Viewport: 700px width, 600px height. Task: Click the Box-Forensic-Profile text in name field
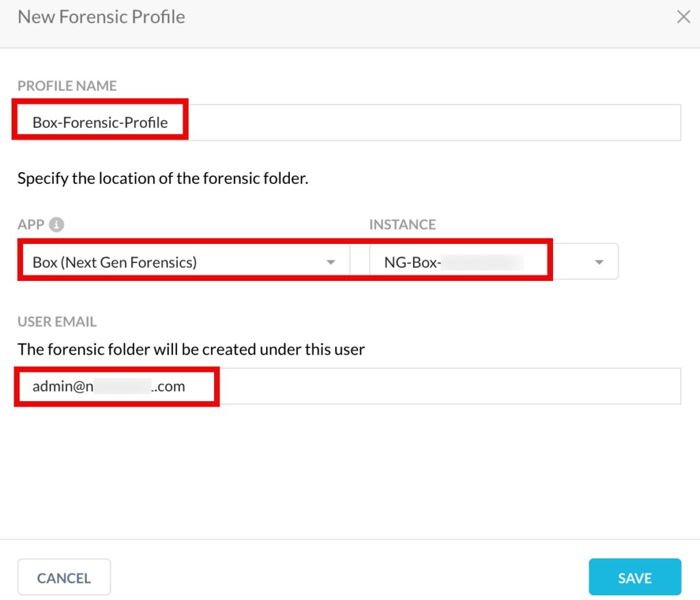[x=100, y=122]
